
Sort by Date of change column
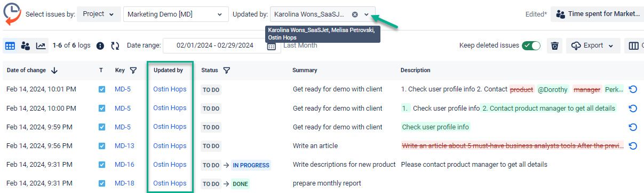click(33, 70)
